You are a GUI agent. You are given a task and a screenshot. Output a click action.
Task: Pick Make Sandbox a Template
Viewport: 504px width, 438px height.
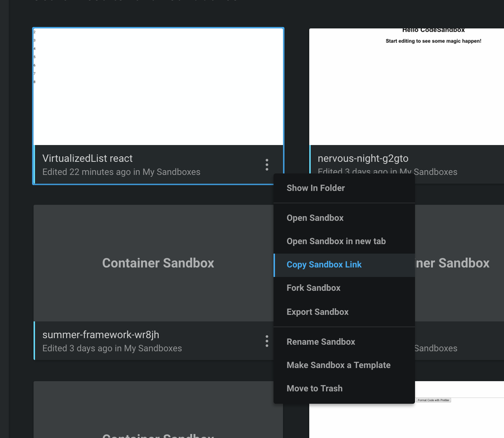(x=344, y=365)
